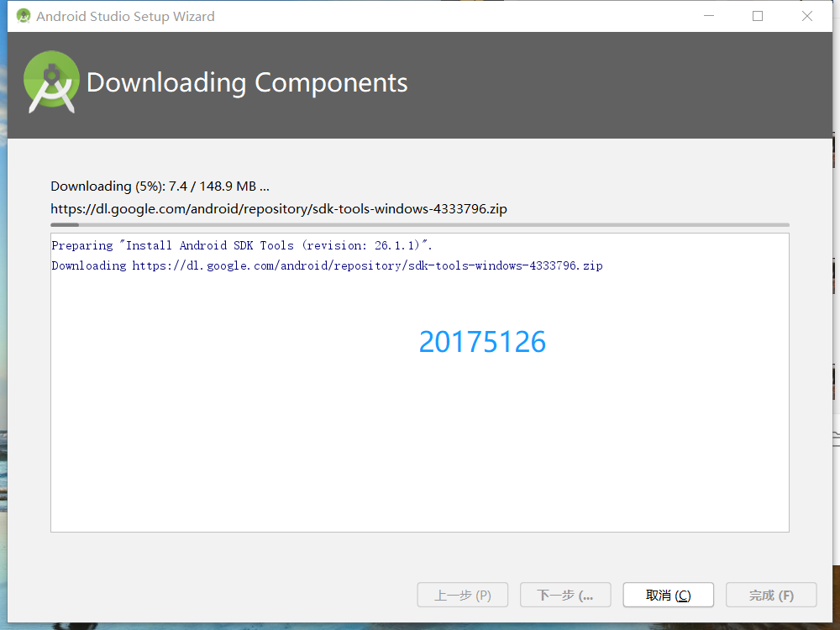Click the disabled 上一步 (P) button
Screen dimensions: 840x630
[x=462, y=596]
